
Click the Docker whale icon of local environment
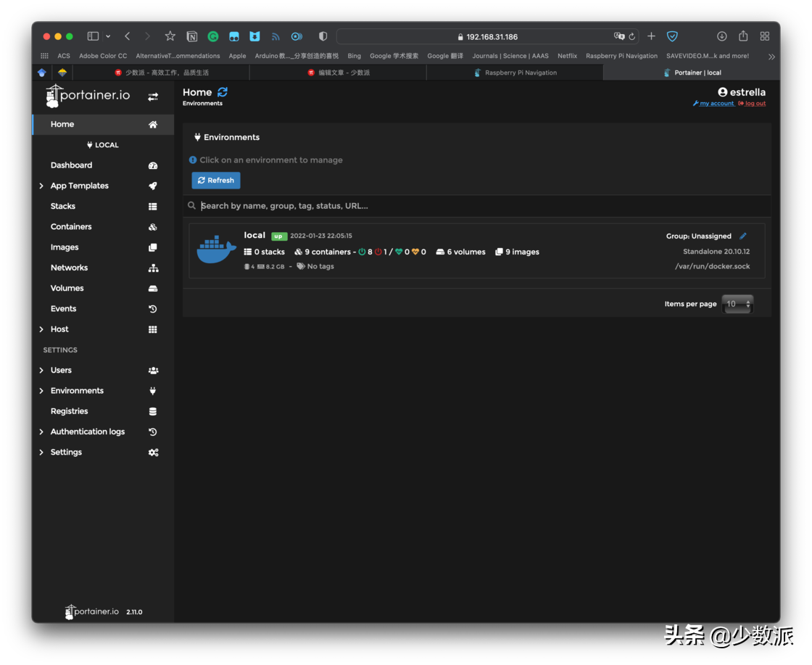click(x=216, y=250)
